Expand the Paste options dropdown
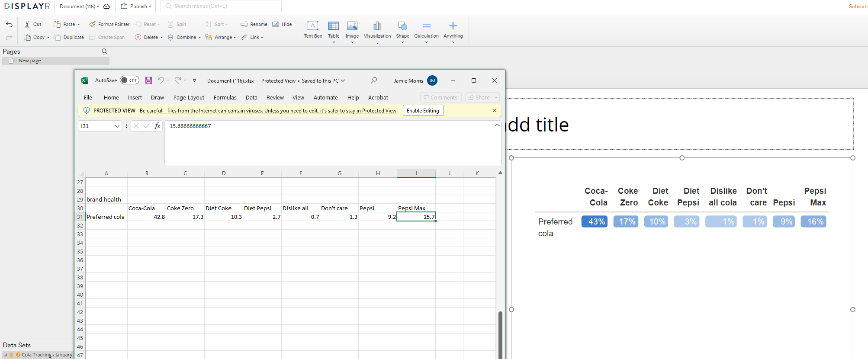Screen dimensions: 868x359 (78, 25)
